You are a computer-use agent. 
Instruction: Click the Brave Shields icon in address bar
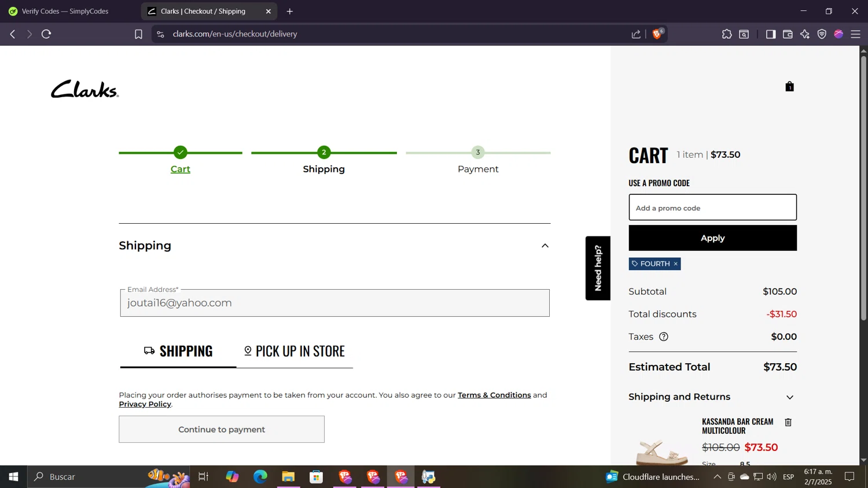pyautogui.click(x=657, y=34)
